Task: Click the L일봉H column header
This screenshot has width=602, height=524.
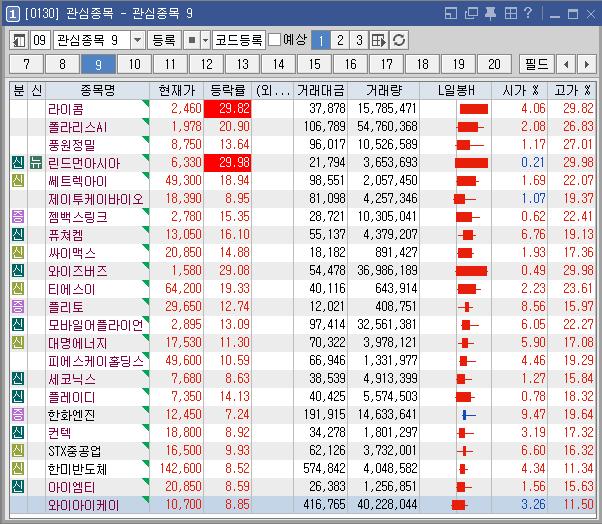Action: [456, 91]
